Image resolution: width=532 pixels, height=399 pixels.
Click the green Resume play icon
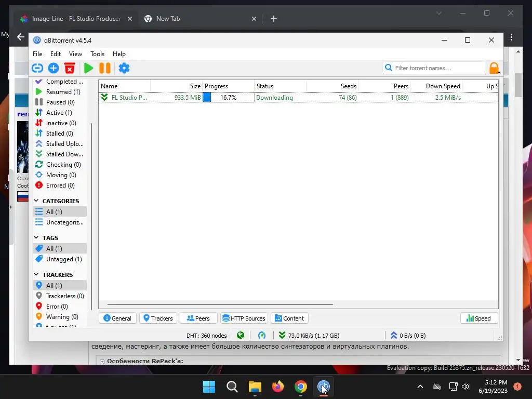tap(88, 68)
